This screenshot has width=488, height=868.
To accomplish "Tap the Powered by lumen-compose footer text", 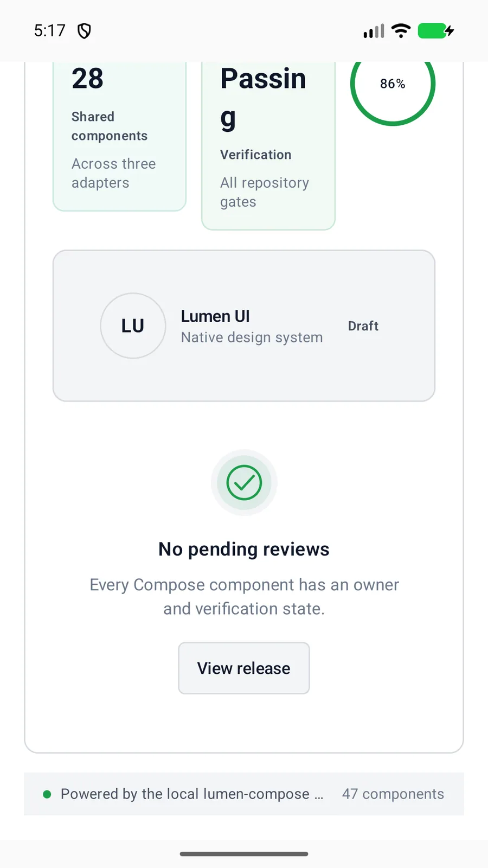I will (192, 794).
